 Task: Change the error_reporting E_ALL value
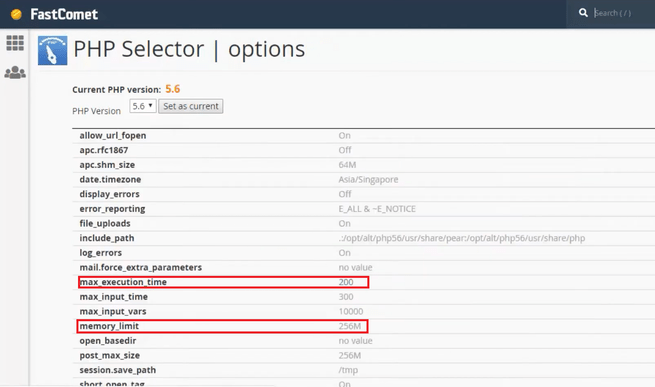pyautogui.click(x=377, y=209)
